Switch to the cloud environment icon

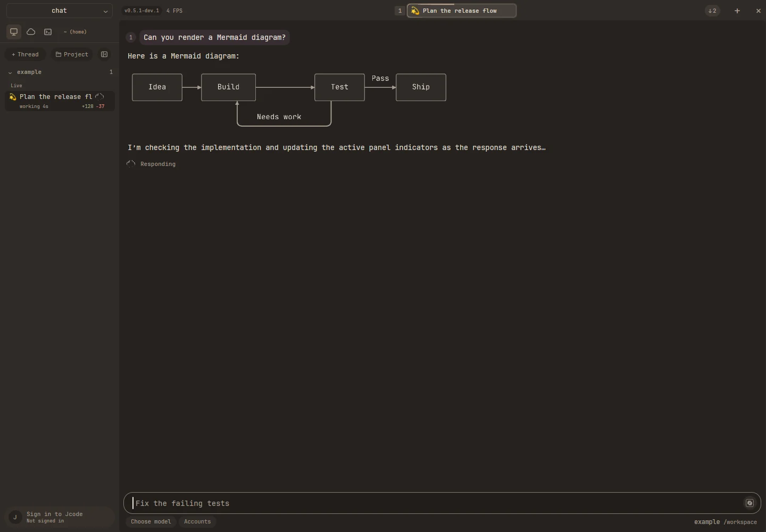tap(31, 32)
